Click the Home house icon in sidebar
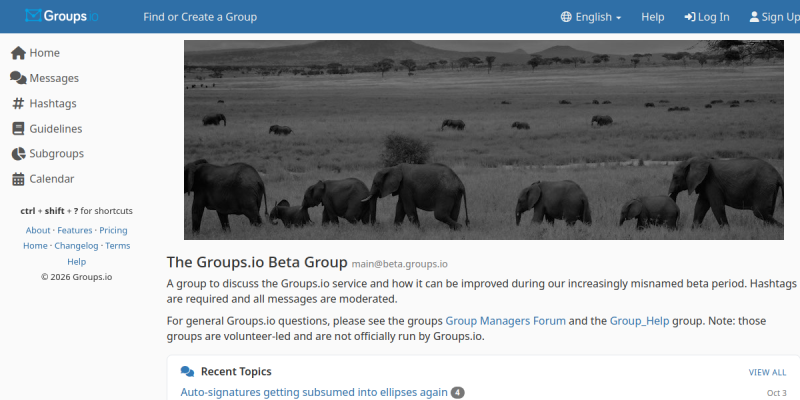The width and height of the screenshot is (800, 400). coord(18,53)
